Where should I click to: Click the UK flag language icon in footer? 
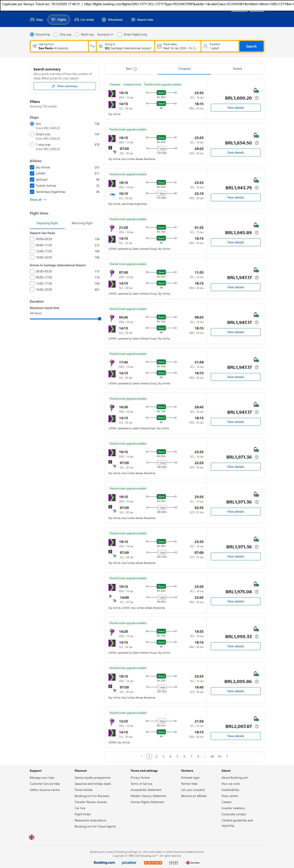click(x=32, y=837)
